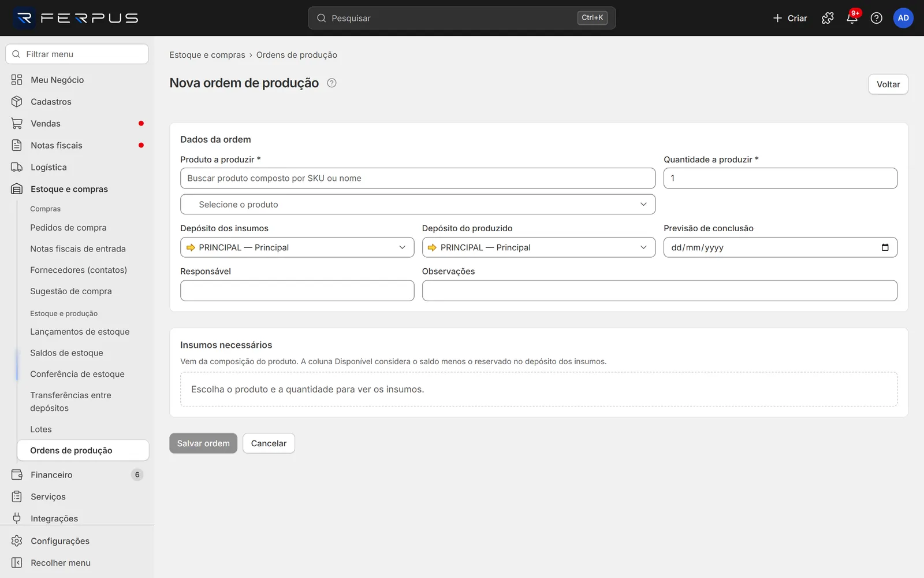Click the Observações text field
Viewport: 924px width, 578px height.
[660, 291]
